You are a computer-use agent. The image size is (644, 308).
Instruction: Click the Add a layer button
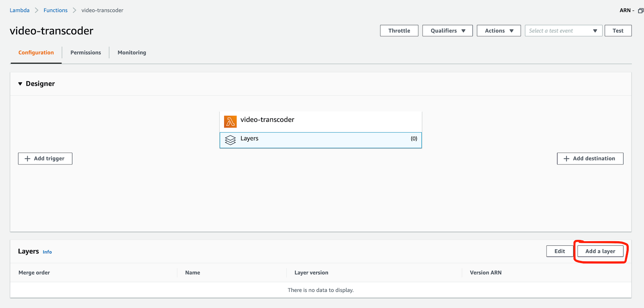tap(600, 251)
